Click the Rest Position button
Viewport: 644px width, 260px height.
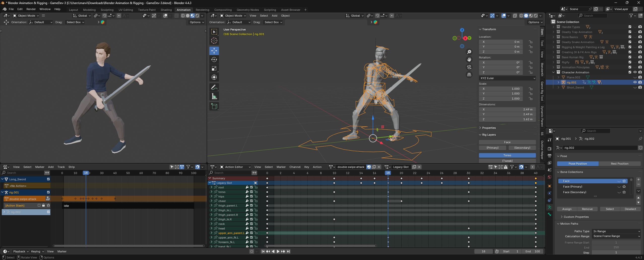(x=619, y=164)
